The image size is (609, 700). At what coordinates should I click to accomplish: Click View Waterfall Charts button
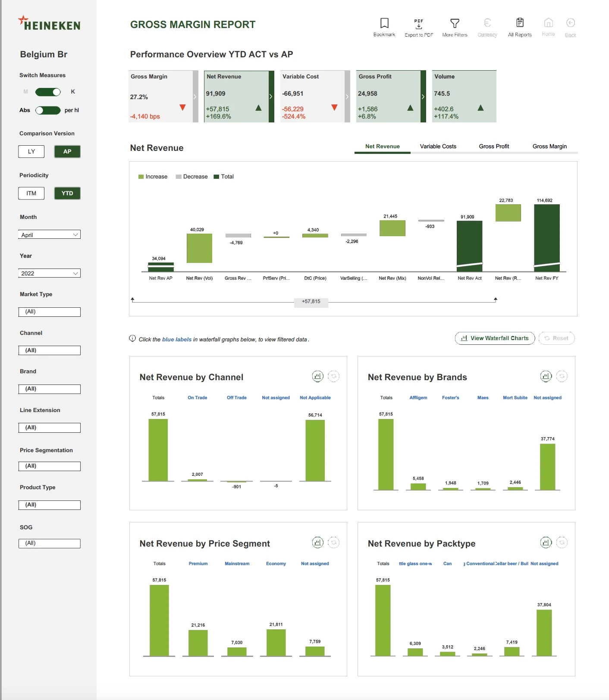495,338
